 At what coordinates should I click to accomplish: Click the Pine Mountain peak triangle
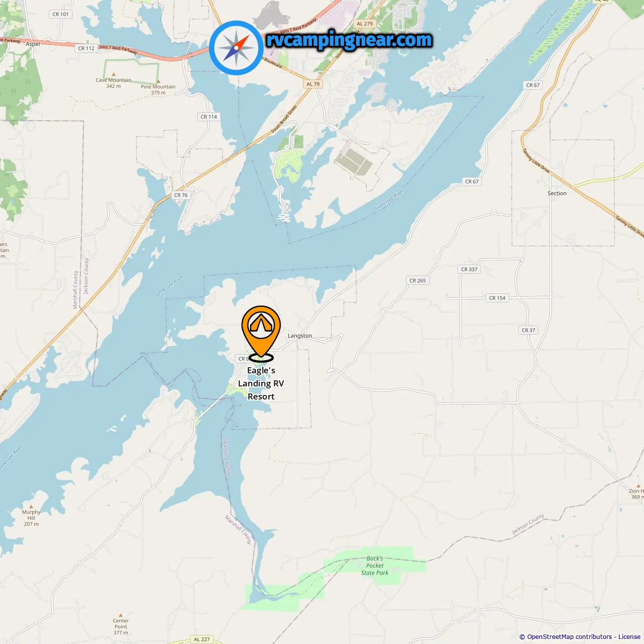(158, 81)
